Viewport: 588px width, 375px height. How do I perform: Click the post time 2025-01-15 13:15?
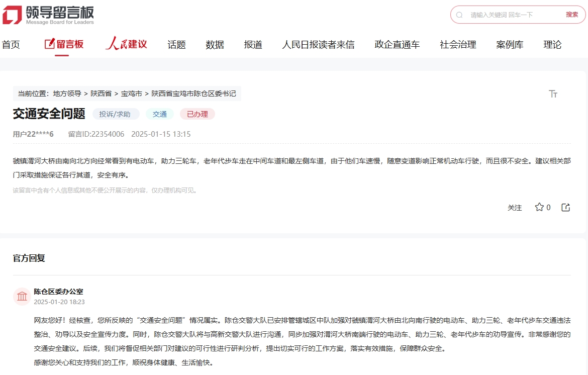(x=161, y=134)
